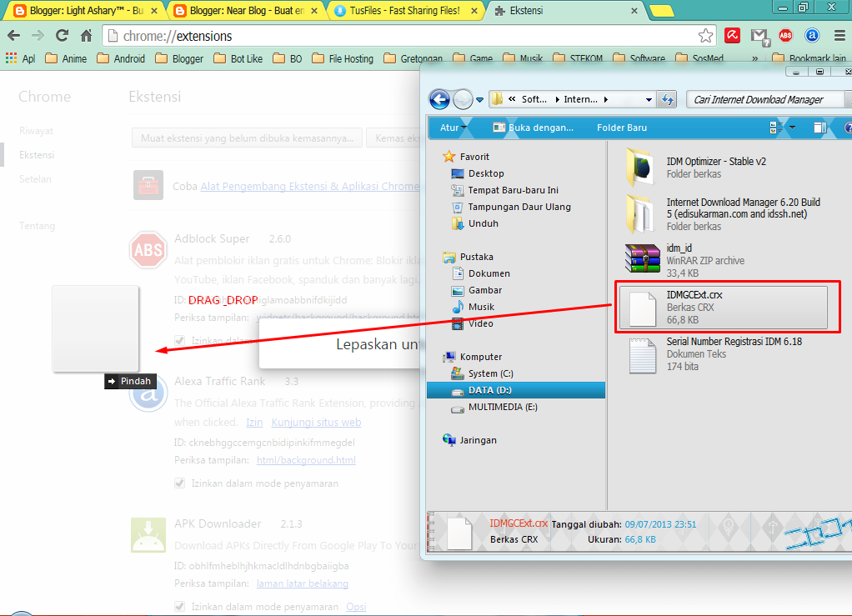Toggle Adblock Super incognito checkbox
The height and width of the screenshot is (616, 852).
tap(180, 341)
